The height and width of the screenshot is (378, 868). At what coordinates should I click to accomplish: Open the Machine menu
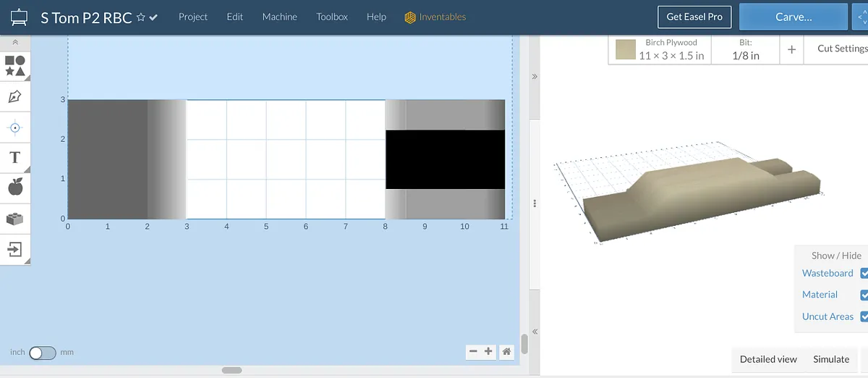(279, 17)
